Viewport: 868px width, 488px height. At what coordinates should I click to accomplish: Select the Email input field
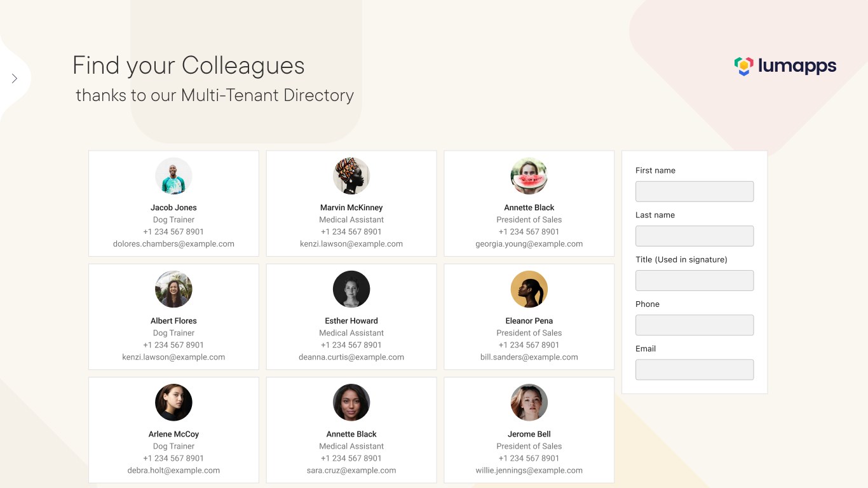click(695, 370)
